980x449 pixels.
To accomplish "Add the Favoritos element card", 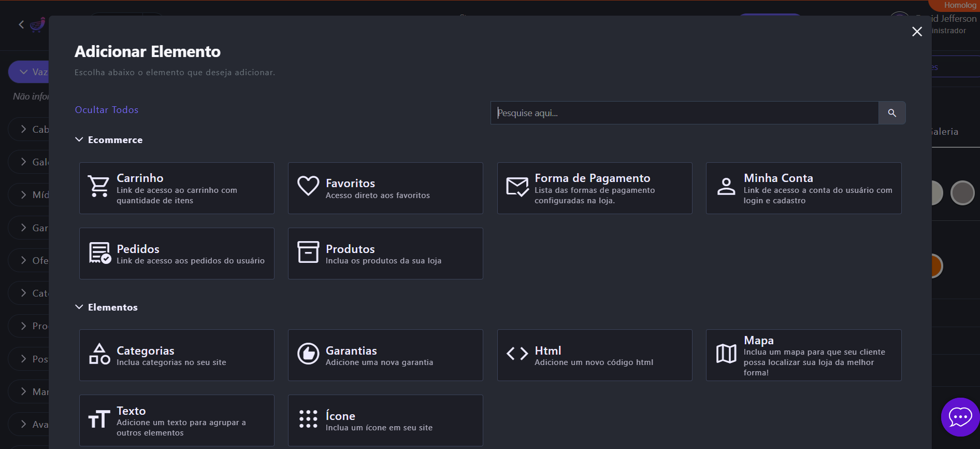I will [385, 188].
